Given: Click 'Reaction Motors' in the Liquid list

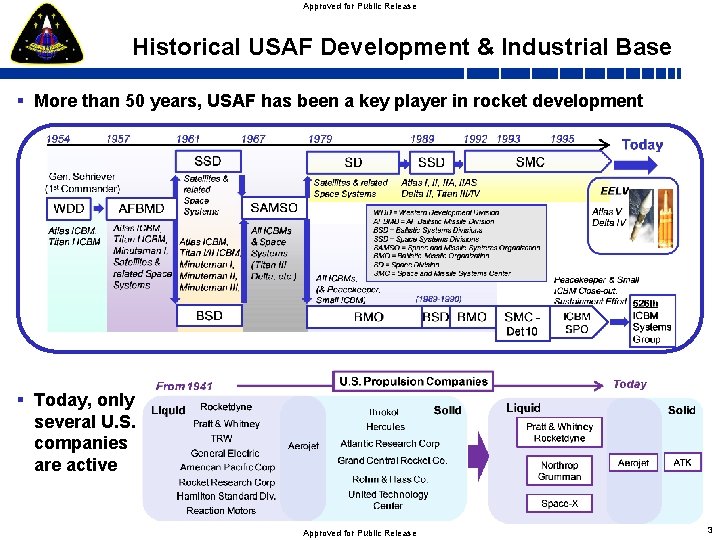Looking at the screenshot, I should click(221, 511).
